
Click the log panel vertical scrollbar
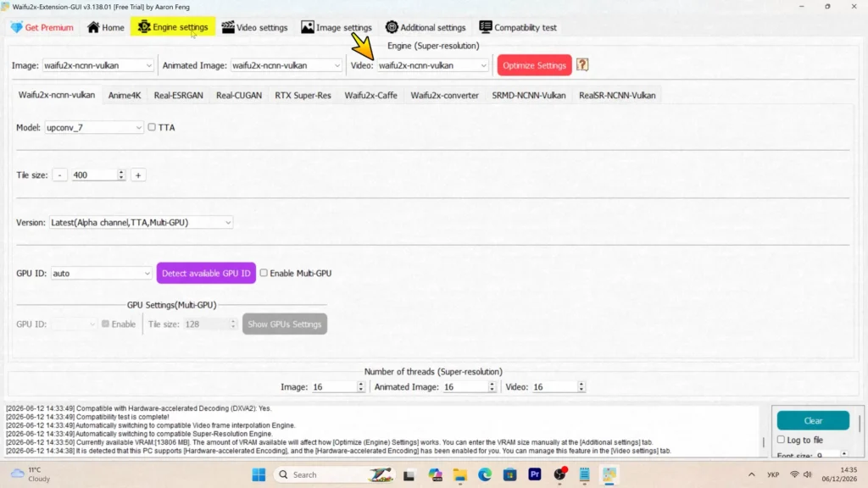pos(764,441)
